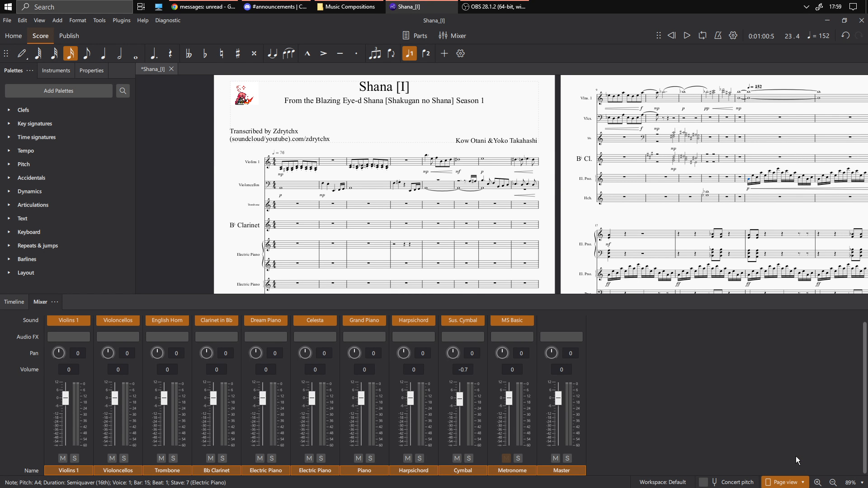Screen dimensions: 868x488
Task: Flip note direction
Action: pos(392,54)
